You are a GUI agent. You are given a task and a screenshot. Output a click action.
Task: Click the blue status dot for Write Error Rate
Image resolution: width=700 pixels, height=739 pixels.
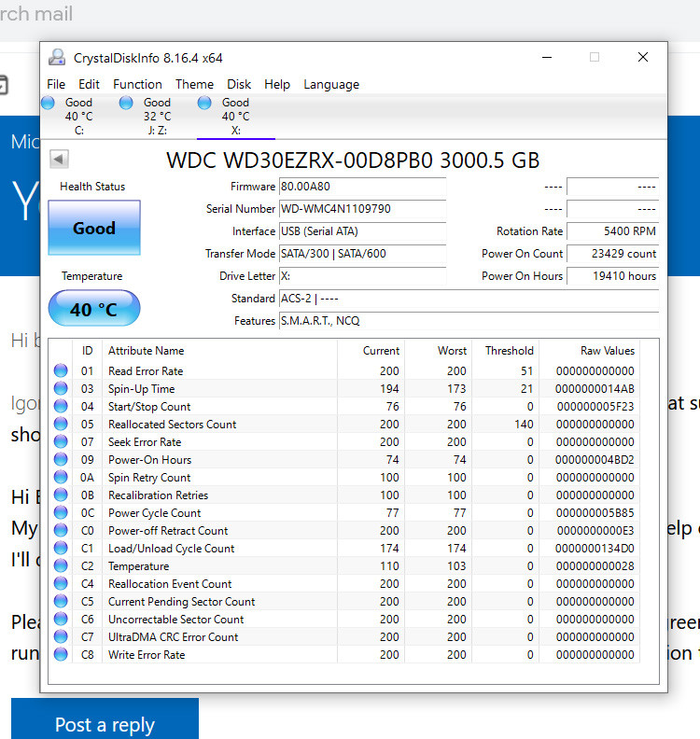point(61,654)
